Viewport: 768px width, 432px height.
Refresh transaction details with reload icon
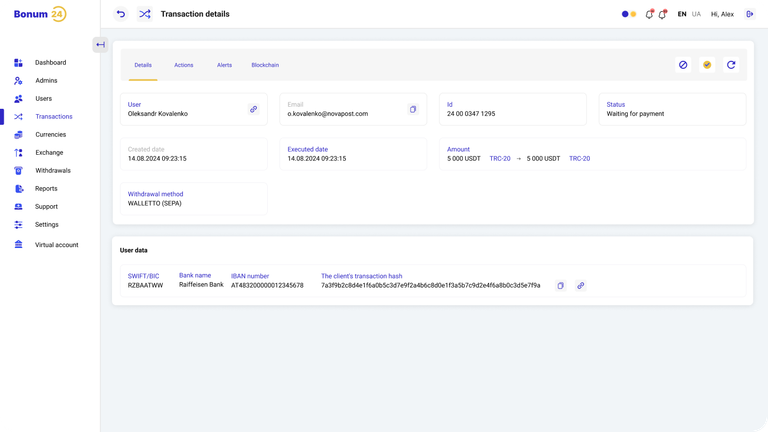click(x=731, y=65)
